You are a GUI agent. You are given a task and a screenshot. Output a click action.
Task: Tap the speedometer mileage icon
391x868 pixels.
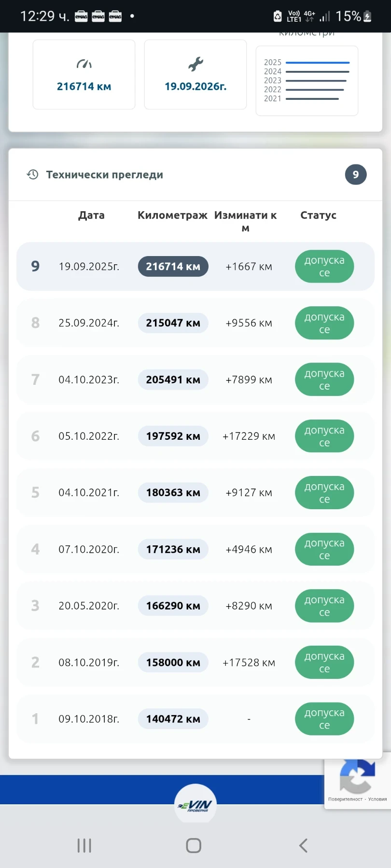tap(84, 64)
